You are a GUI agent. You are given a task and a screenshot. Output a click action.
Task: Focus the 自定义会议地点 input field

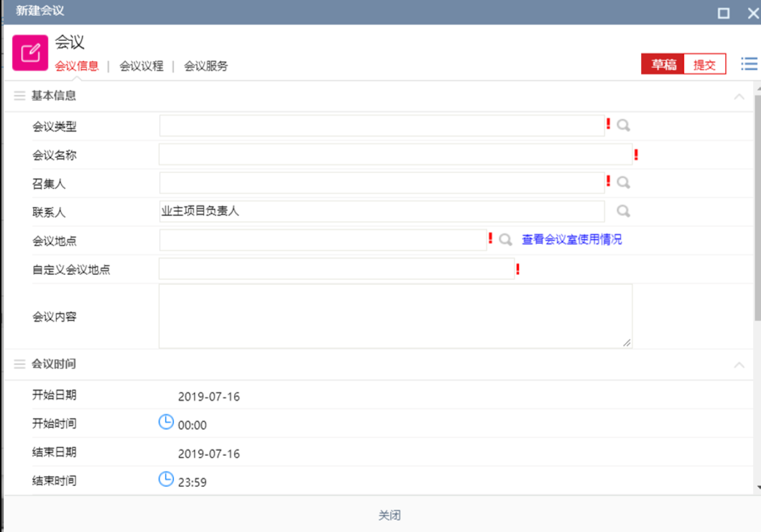pyautogui.click(x=337, y=269)
